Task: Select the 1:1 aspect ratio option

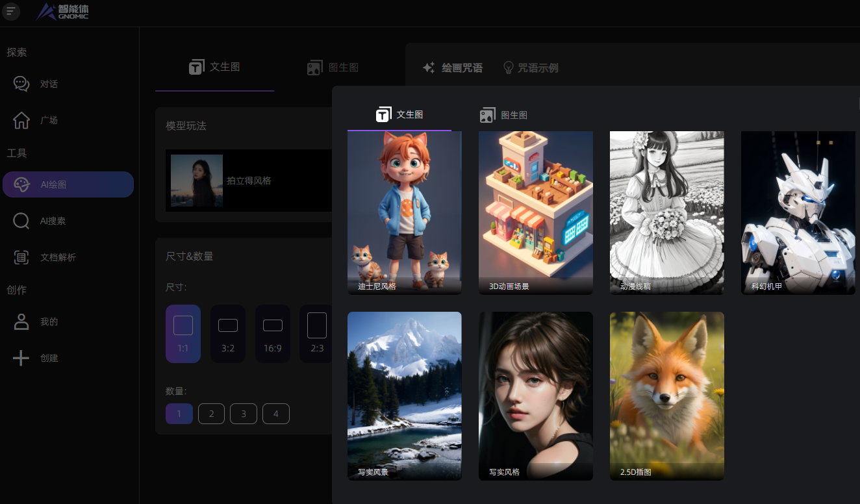Action: 183,333
